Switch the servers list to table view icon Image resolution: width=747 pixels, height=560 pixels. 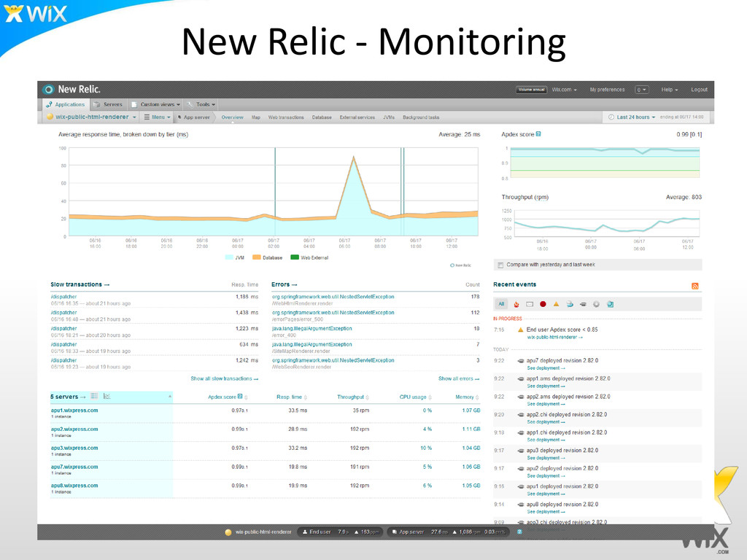click(94, 396)
